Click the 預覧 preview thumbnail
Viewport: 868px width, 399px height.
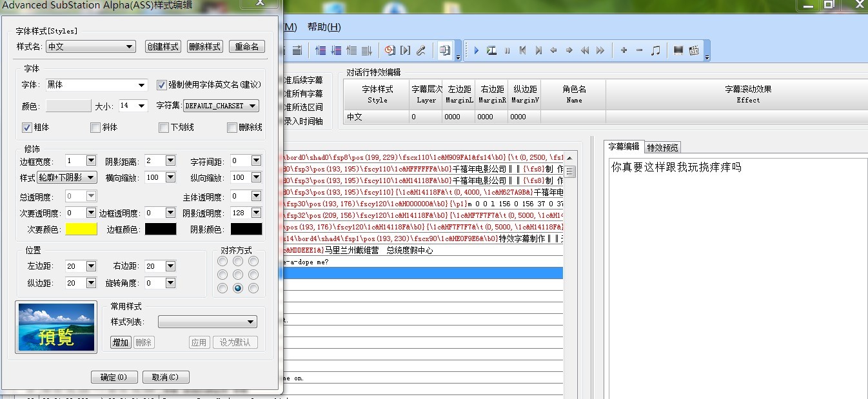(x=57, y=327)
